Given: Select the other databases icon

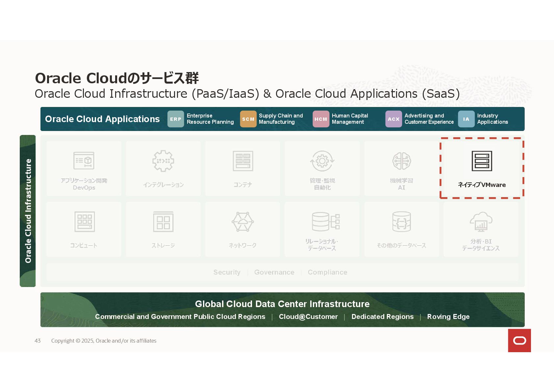Looking at the screenshot, I should (402, 222).
